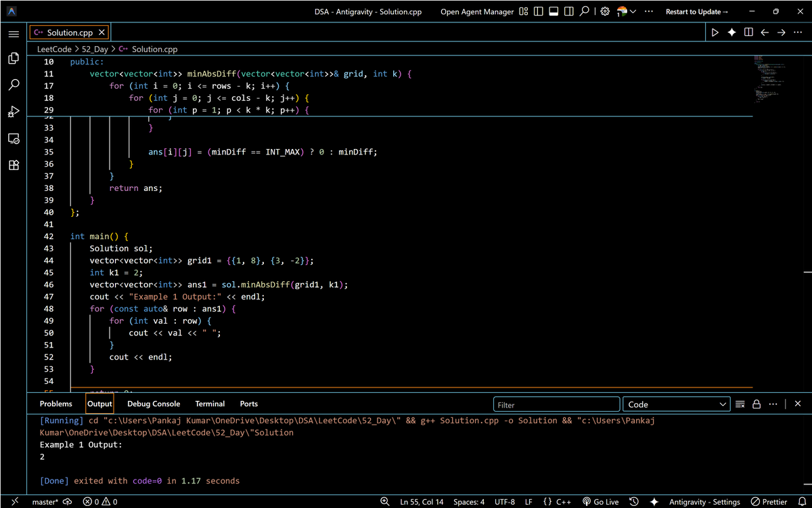Click UTF-8 encoding in status bar

pyautogui.click(x=504, y=502)
